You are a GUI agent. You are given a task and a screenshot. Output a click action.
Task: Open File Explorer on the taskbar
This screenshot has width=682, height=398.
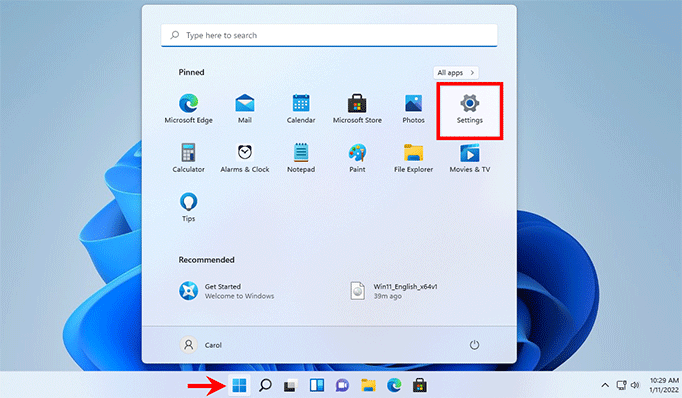click(x=368, y=385)
